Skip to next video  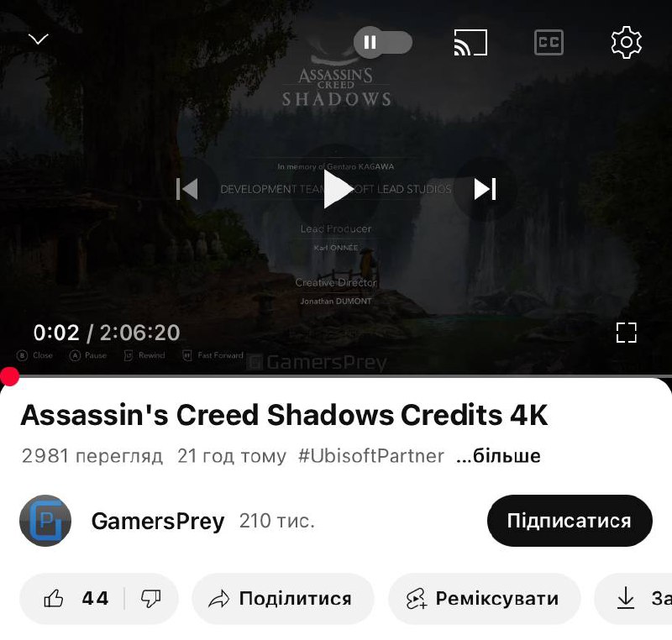(x=485, y=189)
